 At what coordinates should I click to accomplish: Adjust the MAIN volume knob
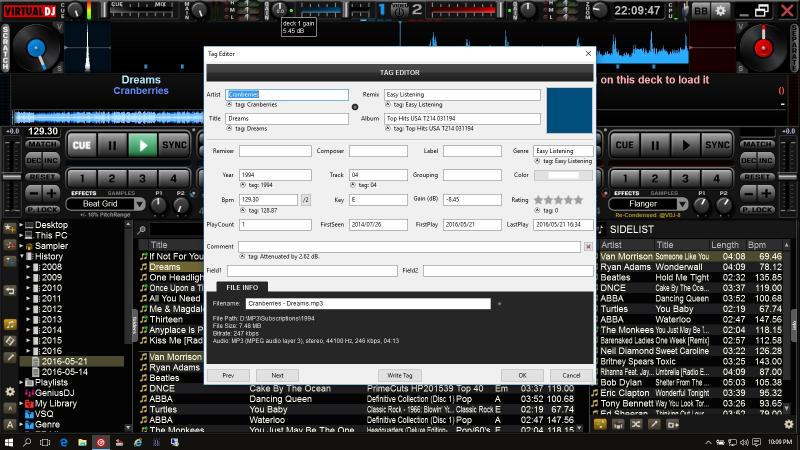point(200,11)
